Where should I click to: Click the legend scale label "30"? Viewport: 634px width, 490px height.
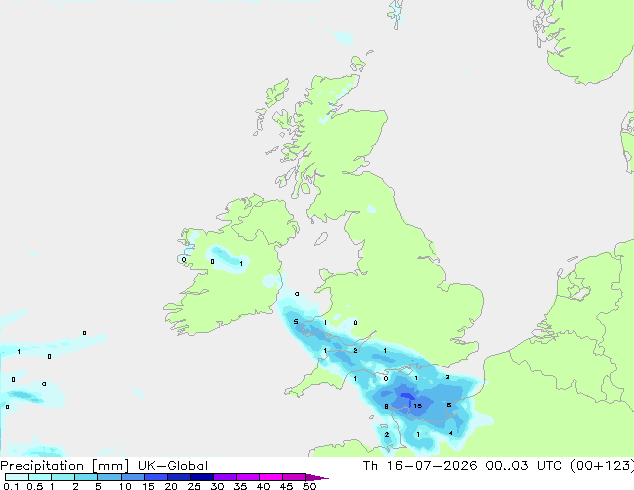218,486
